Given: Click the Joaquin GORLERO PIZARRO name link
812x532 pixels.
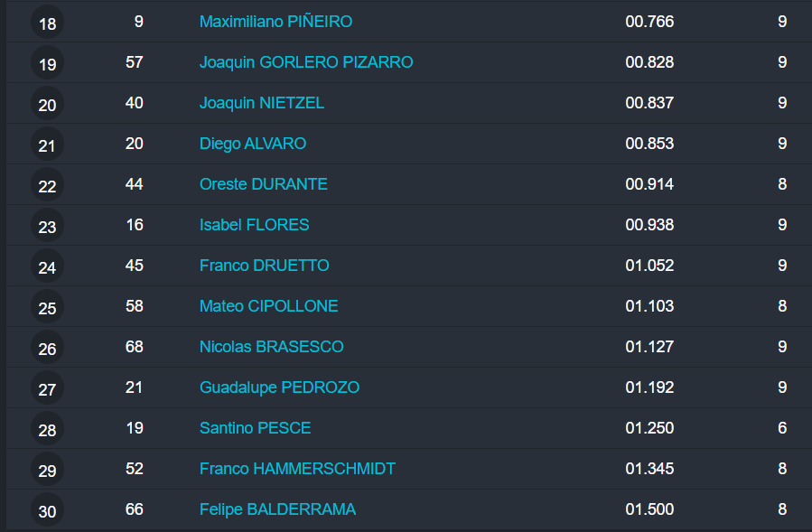Looking at the screenshot, I should [x=306, y=62].
